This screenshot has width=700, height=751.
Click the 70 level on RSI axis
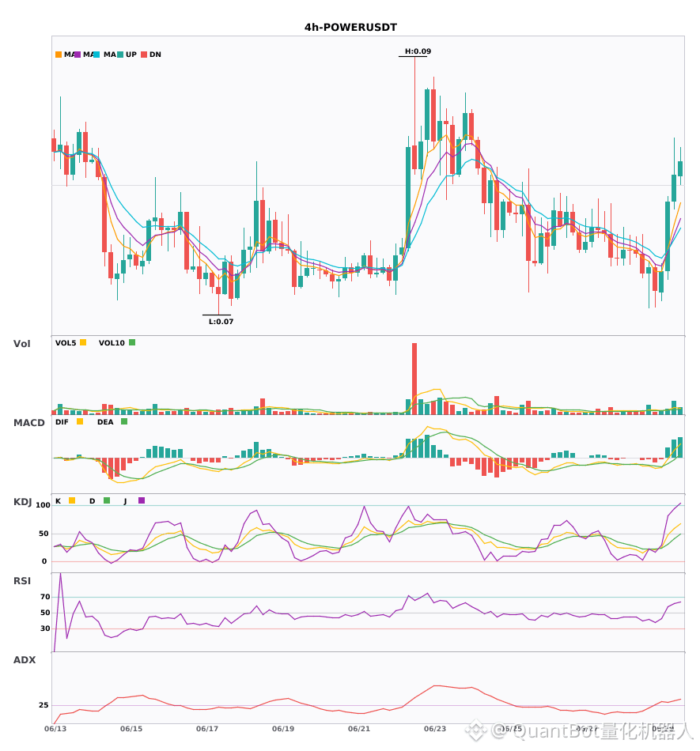click(46, 597)
